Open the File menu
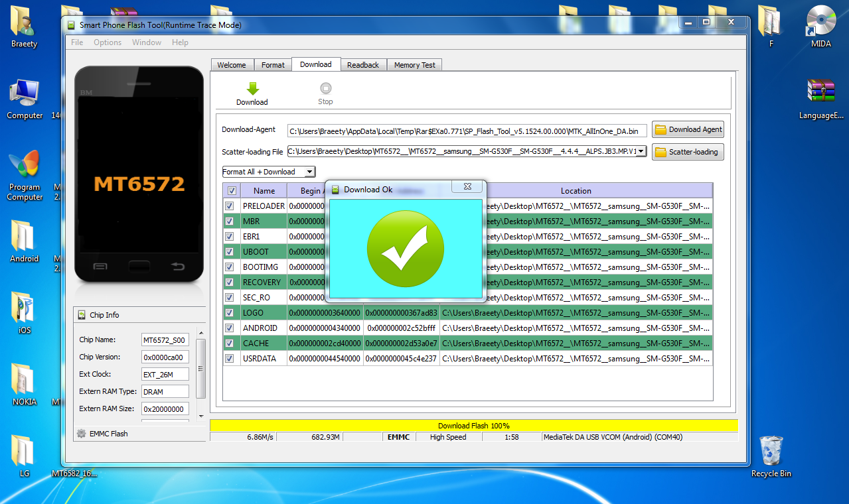The width and height of the screenshot is (849, 504). pyautogui.click(x=77, y=42)
